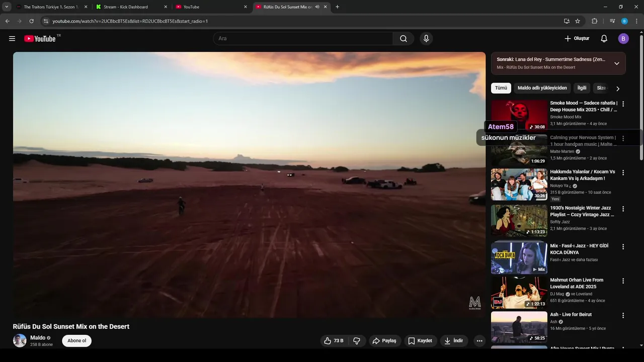
Task: Click the Mahmut Orhan Live title
Action: click(x=577, y=283)
